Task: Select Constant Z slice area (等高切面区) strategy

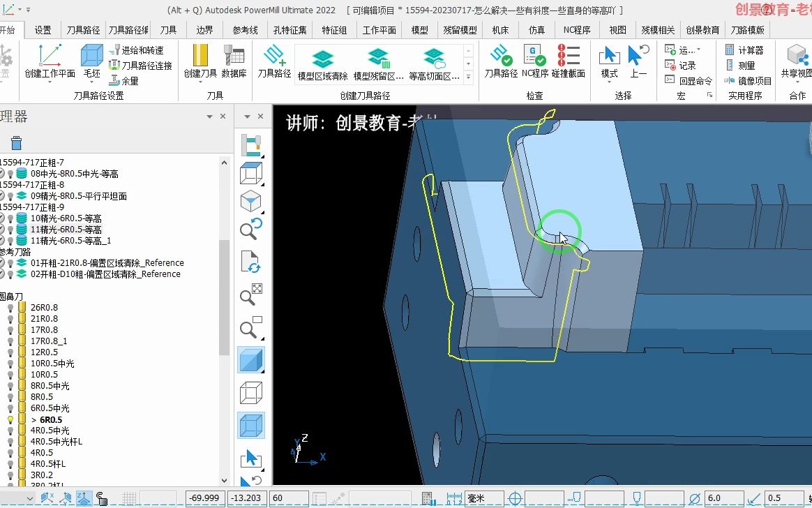Action: (434, 63)
